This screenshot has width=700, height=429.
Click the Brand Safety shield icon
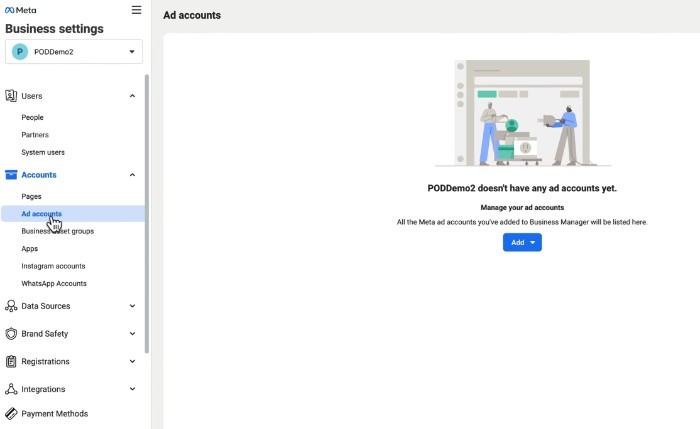pyautogui.click(x=11, y=333)
